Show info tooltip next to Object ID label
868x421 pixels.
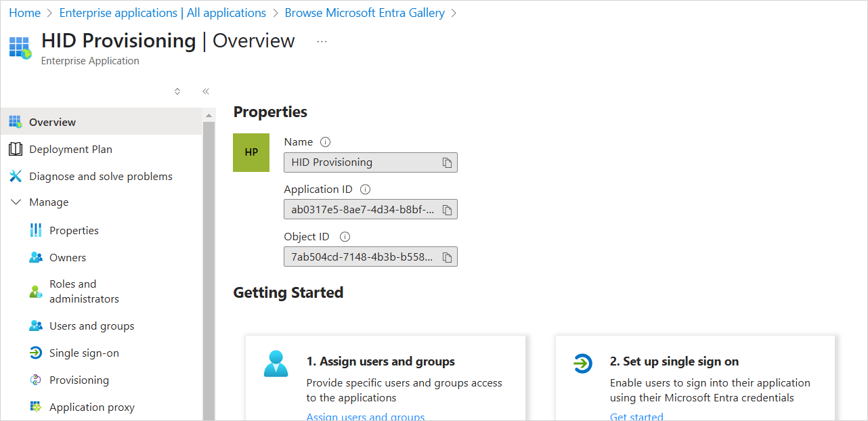click(x=345, y=237)
